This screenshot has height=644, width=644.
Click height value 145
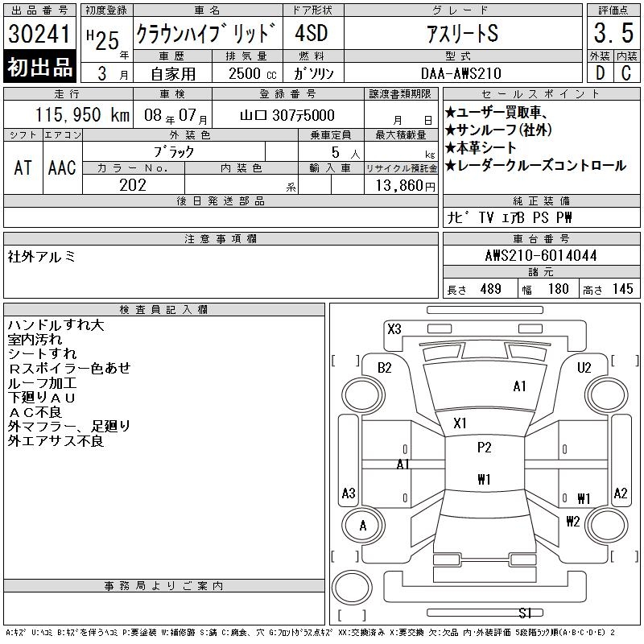click(622, 289)
